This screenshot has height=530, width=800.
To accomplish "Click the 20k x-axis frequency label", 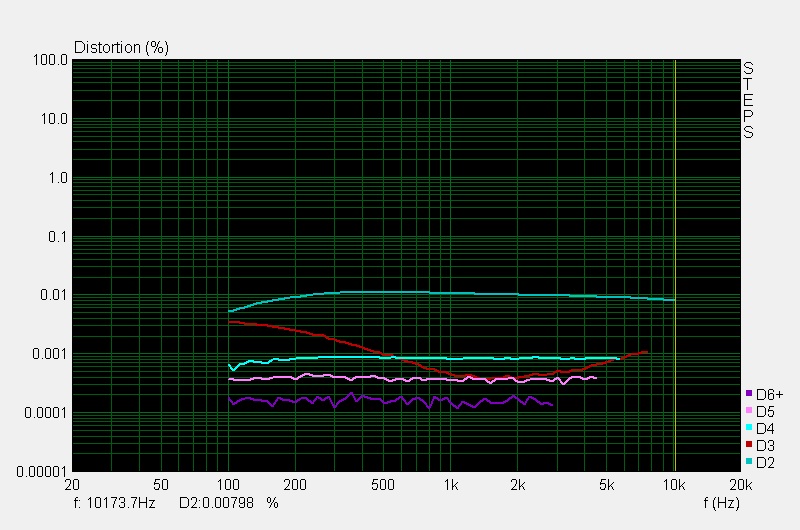I will click(x=741, y=485).
